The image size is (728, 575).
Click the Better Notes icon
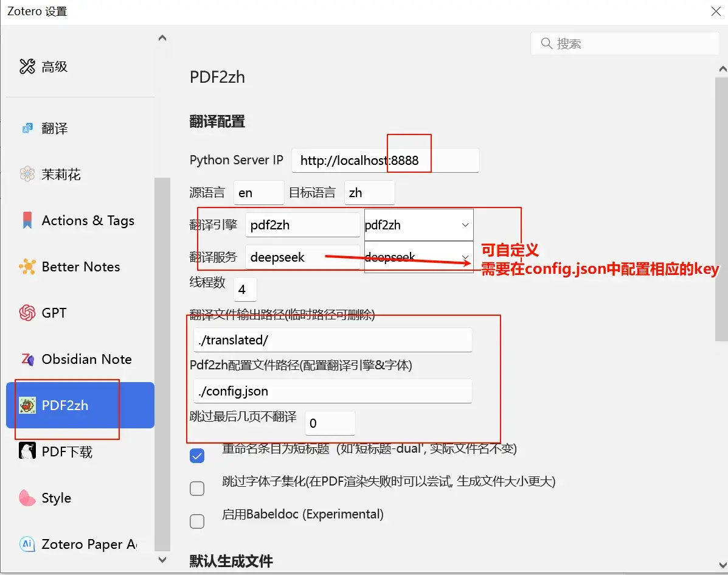tap(27, 267)
